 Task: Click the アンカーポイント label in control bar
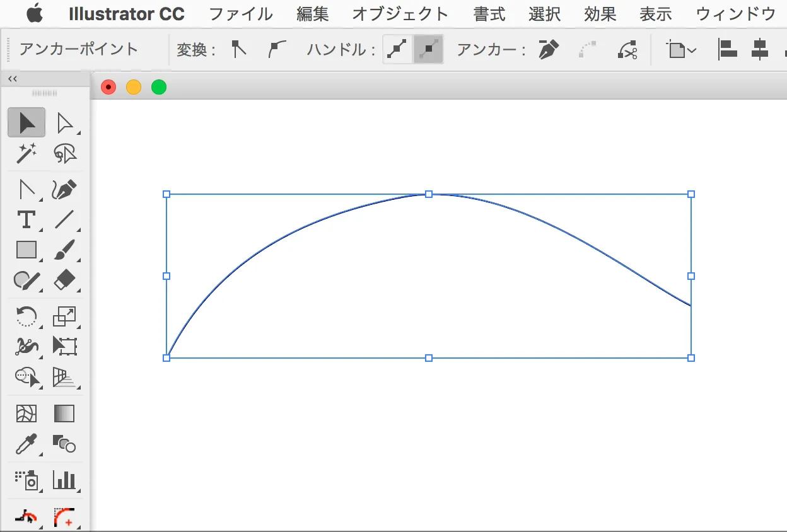click(x=79, y=49)
